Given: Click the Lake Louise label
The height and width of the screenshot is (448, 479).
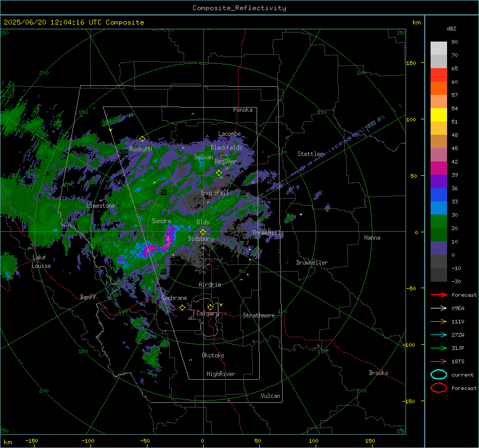Looking at the screenshot, I should tap(42, 262).
